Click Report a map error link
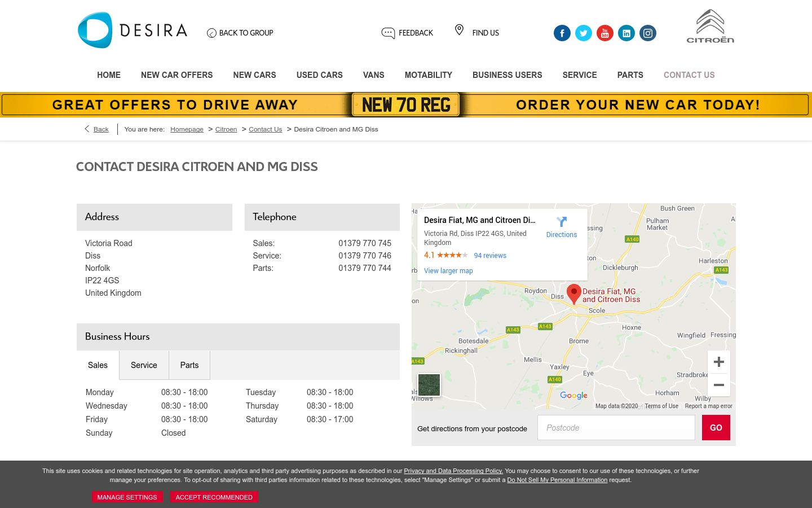The width and height of the screenshot is (812, 508). click(x=709, y=406)
